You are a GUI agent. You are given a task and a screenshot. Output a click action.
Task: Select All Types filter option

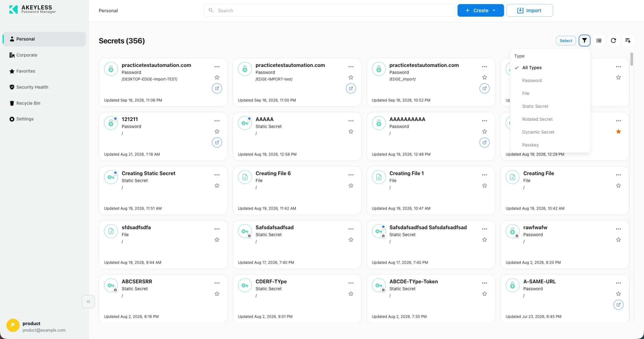[x=550, y=68]
